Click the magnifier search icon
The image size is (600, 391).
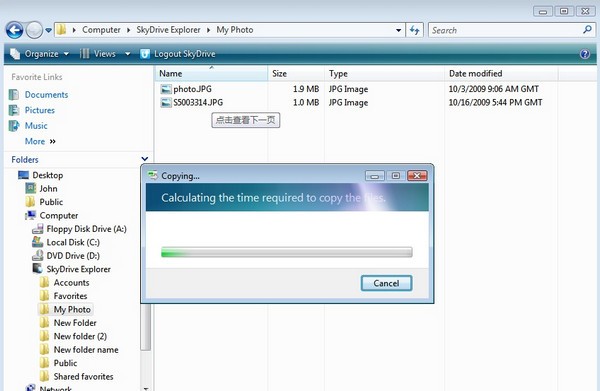[587, 29]
